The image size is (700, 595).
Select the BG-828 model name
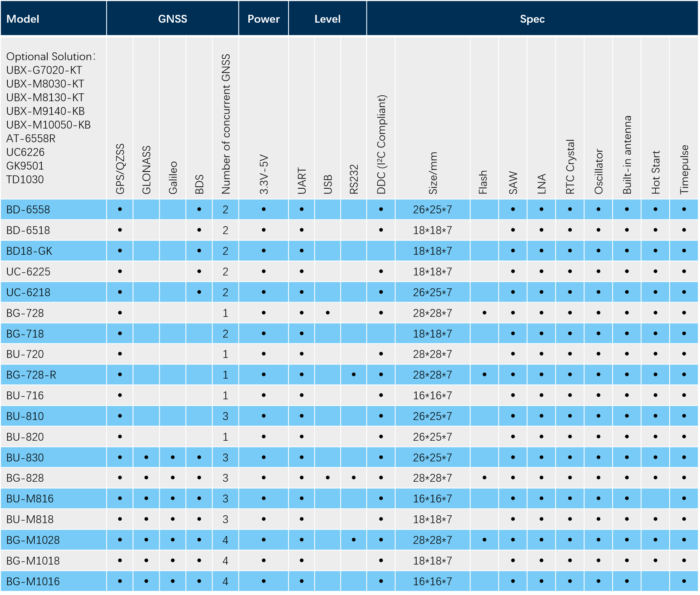pyautogui.click(x=25, y=478)
